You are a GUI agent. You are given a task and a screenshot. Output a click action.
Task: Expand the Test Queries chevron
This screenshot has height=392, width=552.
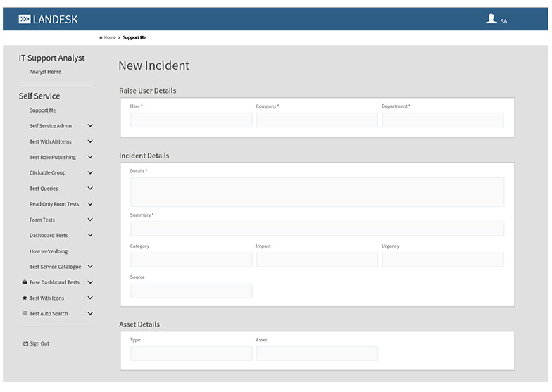click(x=90, y=189)
